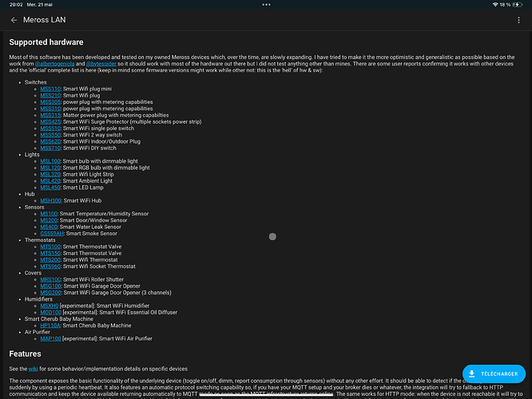Open the MSL320 light strip link
Image resolution: width=532 pixels, height=399 pixels.
[x=50, y=175]
